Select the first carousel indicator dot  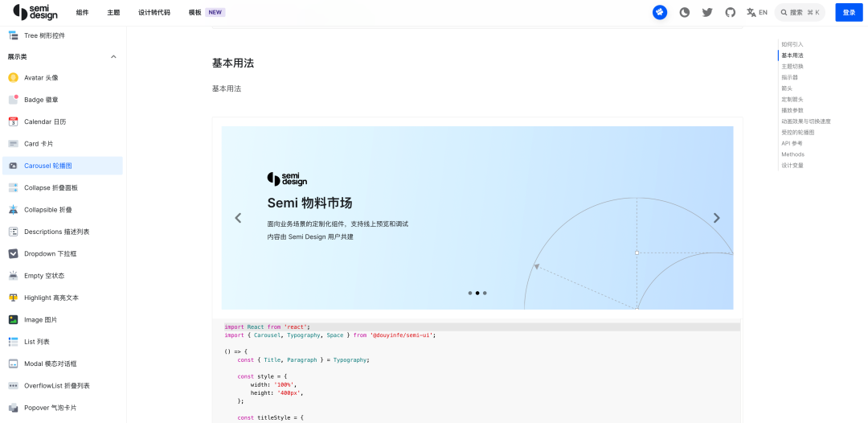(x=470, y=293)
